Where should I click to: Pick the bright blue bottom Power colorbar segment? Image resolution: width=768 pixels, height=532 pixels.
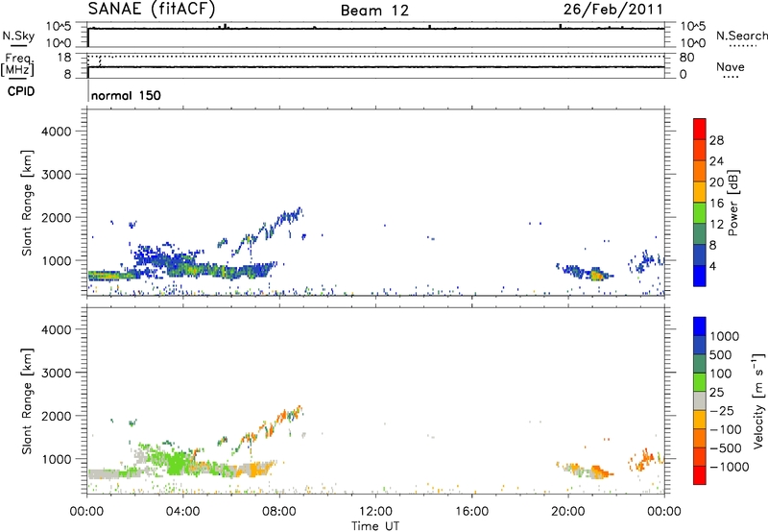tap(700, 276)
